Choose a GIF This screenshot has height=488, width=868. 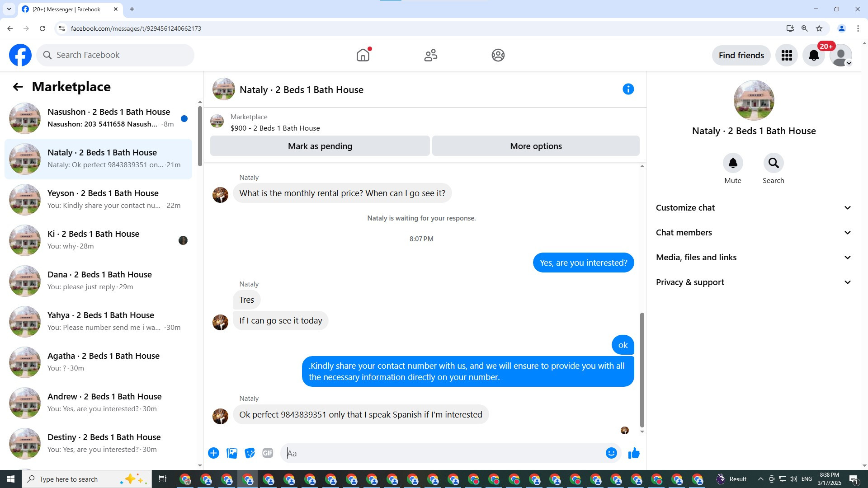268,453
